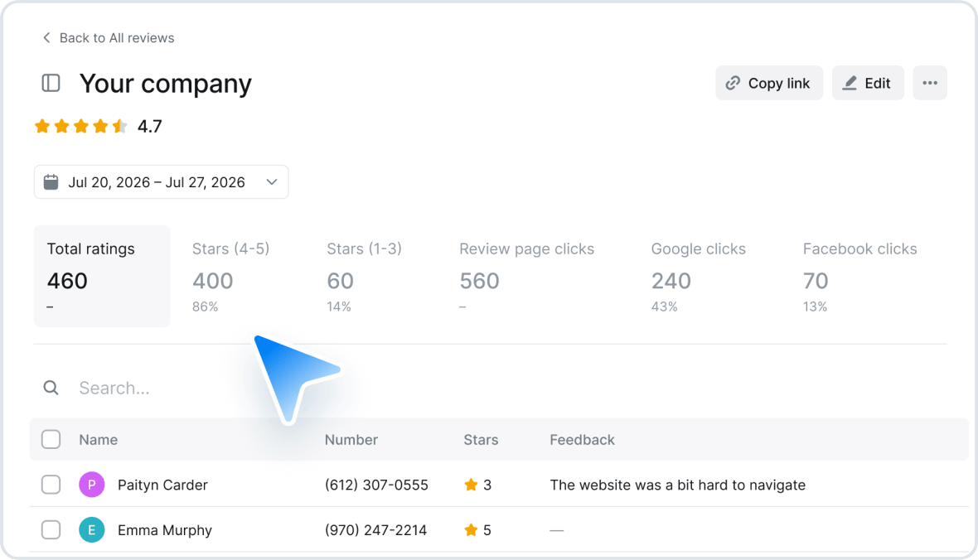Click the Number column header

coord(351,440)
